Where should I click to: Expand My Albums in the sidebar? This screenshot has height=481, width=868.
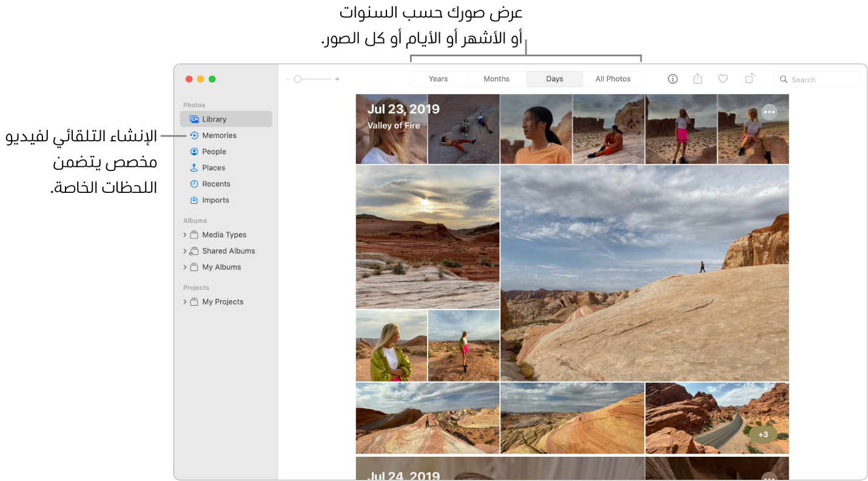click(x=185, y=267)
